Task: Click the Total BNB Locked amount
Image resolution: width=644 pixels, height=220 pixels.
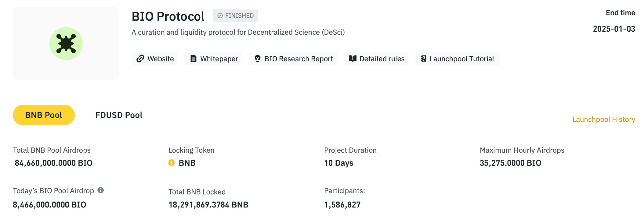Action: point(208,205)
